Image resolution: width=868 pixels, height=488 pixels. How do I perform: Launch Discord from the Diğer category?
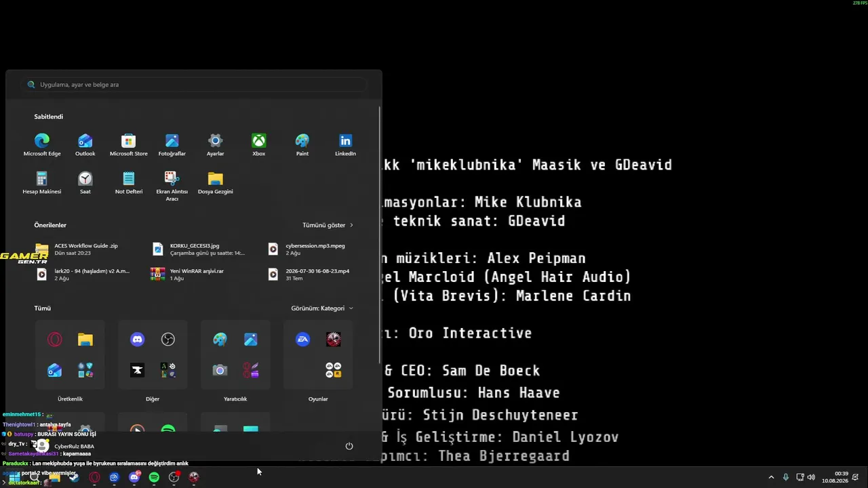138,340
